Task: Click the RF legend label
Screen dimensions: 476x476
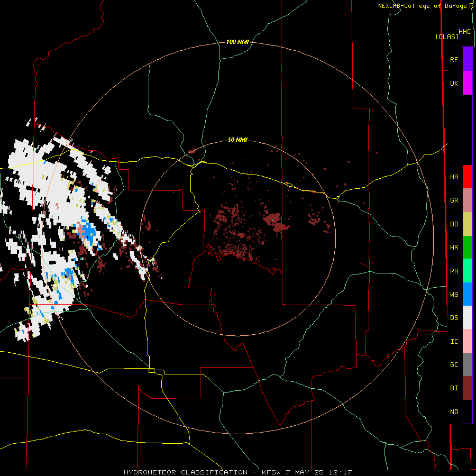Action: pos(454,59)
